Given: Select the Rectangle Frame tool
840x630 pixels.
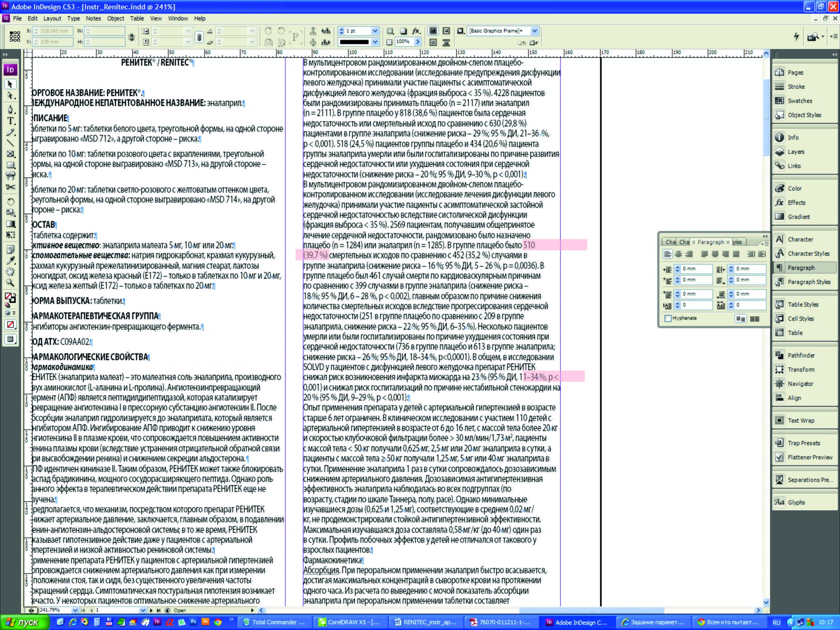Looking at the screenshot, I should tap(10, 154).
